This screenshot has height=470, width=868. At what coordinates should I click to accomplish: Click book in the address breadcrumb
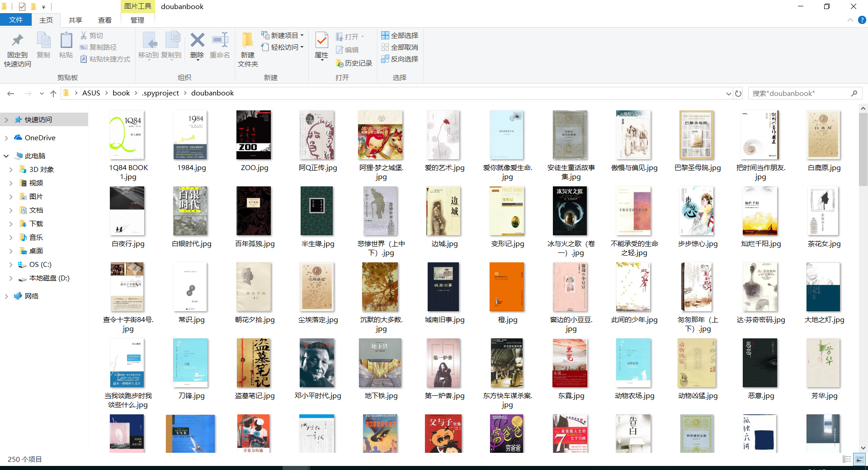pyautogui.click(x=121, y=93)
